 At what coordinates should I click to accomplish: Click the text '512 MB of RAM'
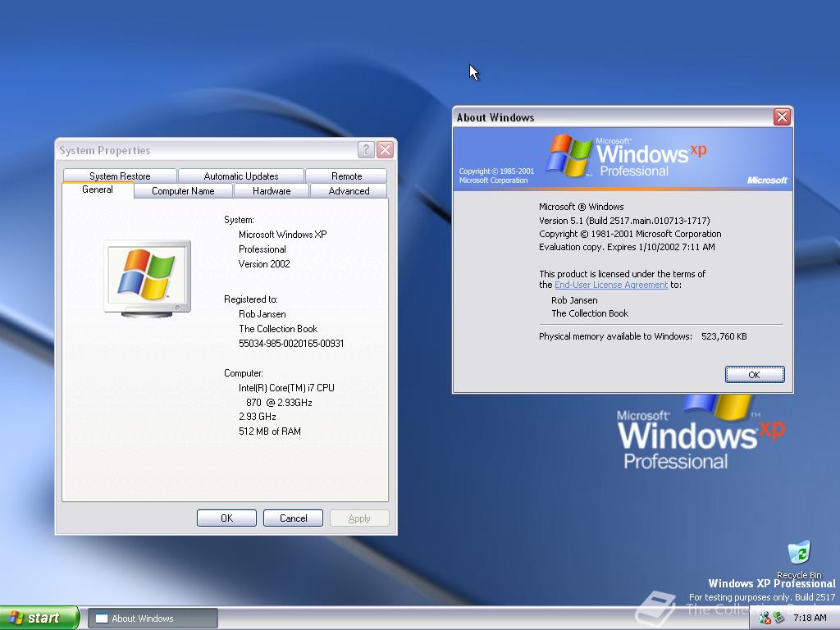[x=269, y=431]
